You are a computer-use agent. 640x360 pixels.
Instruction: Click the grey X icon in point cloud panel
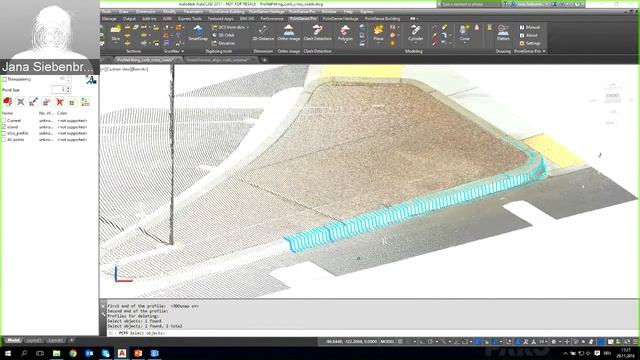click(x=20, y=102)
